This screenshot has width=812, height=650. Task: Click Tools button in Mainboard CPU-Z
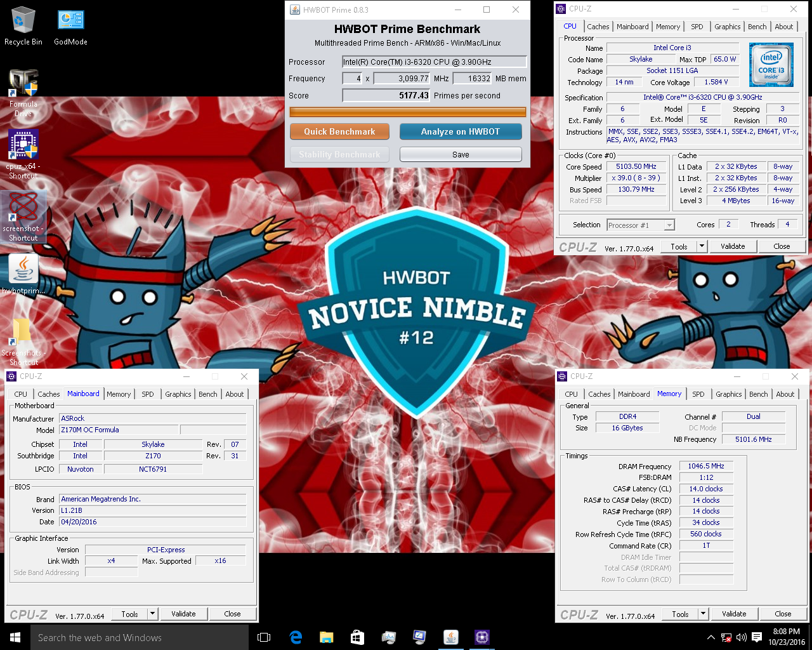coord(129,614)
